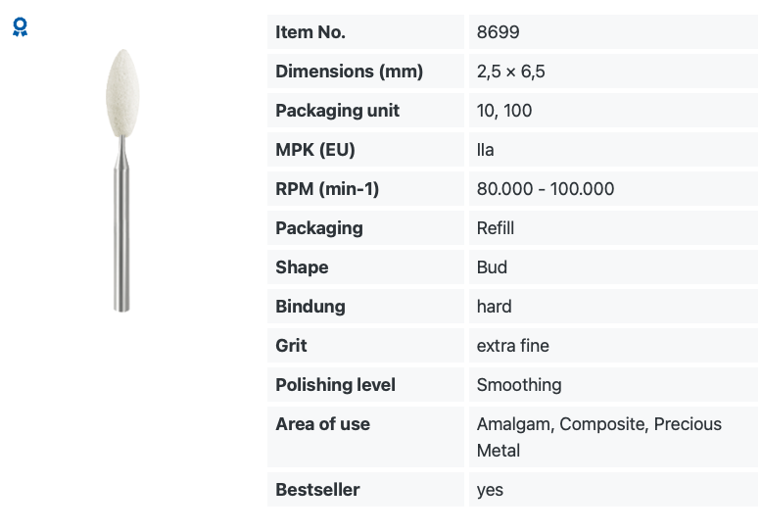Select the Bud shape value
The width and height of the screenshot is (762, 532).
[x=492, y=267]
